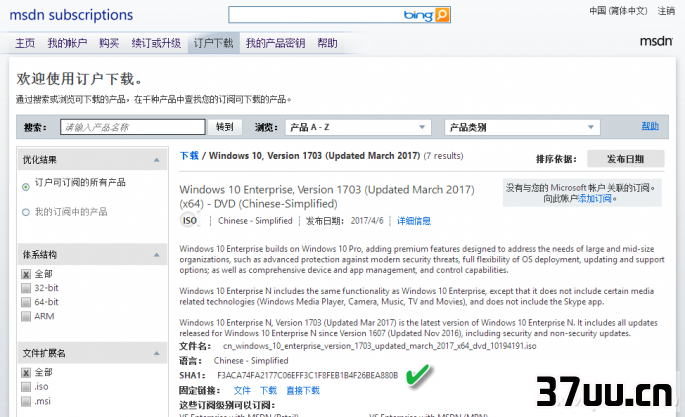Open the 产品类别 dropdown
Viewport: 685px width, 417px height.
522,127
